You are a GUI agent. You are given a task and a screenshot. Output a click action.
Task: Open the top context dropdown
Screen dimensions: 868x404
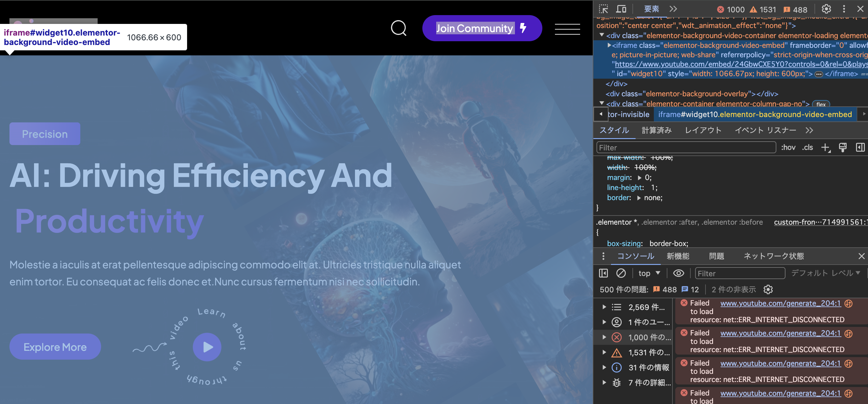tap(649, 273)
